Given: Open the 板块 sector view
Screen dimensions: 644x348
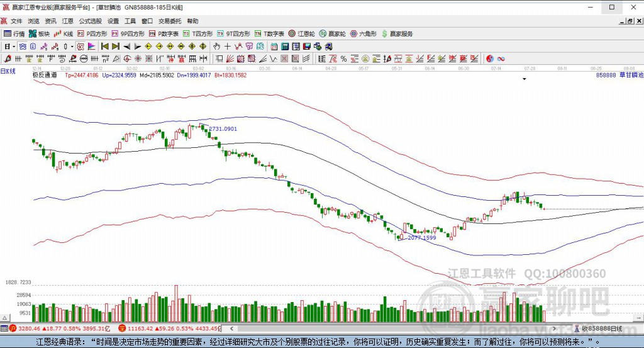Looking at the screenshot, I should pos(40,34).
